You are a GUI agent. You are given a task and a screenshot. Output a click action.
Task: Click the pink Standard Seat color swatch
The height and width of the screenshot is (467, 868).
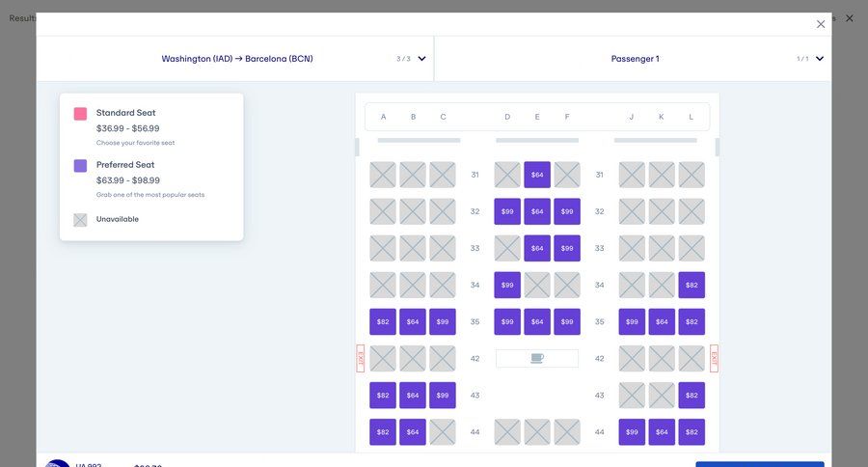point(80,114)
